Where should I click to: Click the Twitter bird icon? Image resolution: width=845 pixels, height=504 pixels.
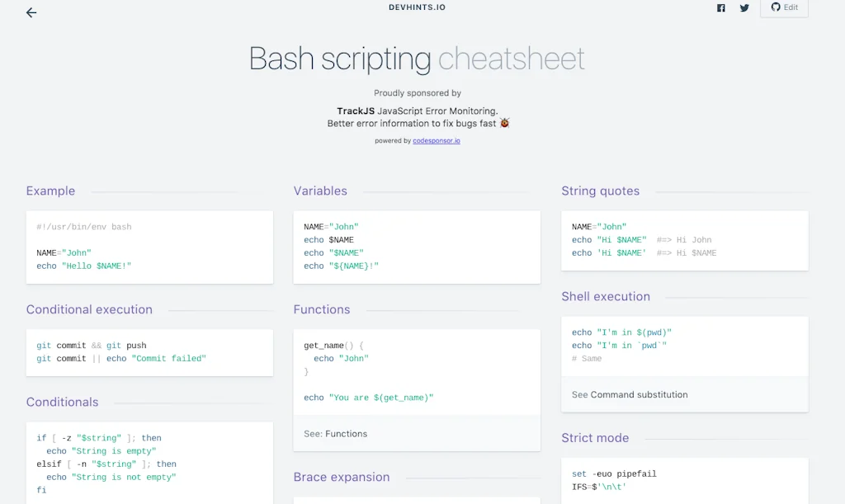(744, 8)
